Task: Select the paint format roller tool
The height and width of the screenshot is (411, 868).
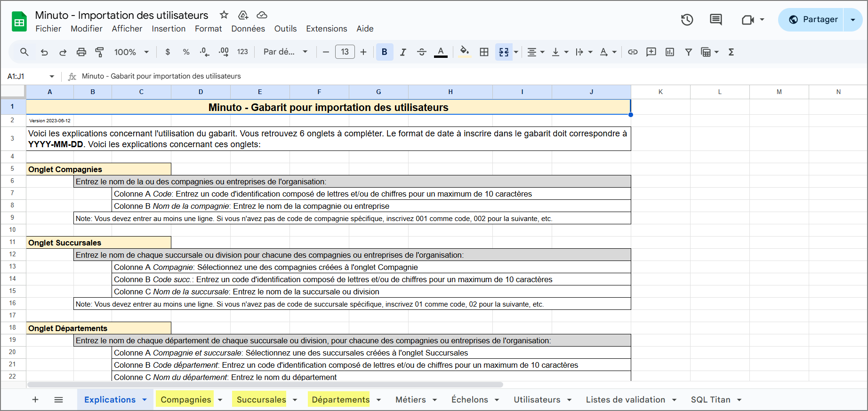Action: [x=99, y=52]
